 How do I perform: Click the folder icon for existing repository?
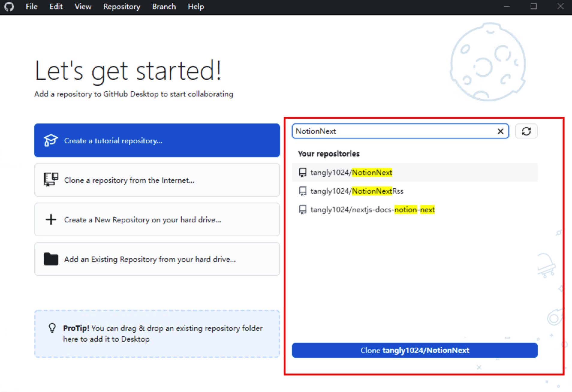coord(51,259)
